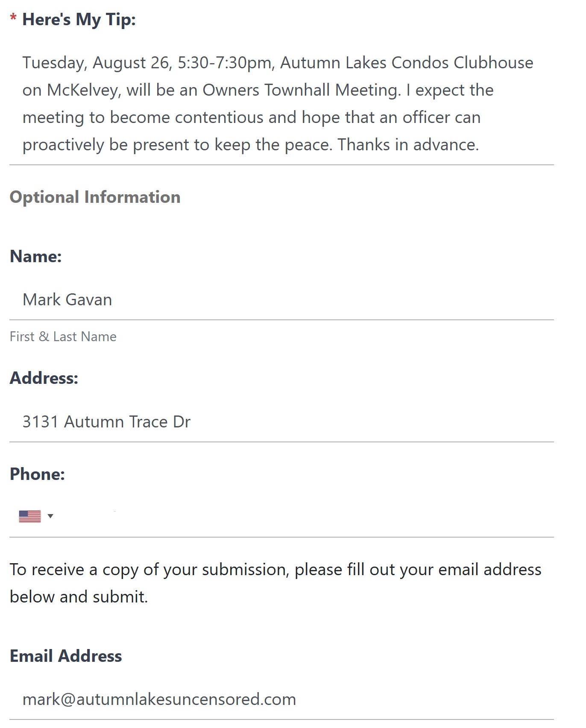The image size is (586, 728).
Task: Click the red required asterisk
Action: [x=13, y=19]
